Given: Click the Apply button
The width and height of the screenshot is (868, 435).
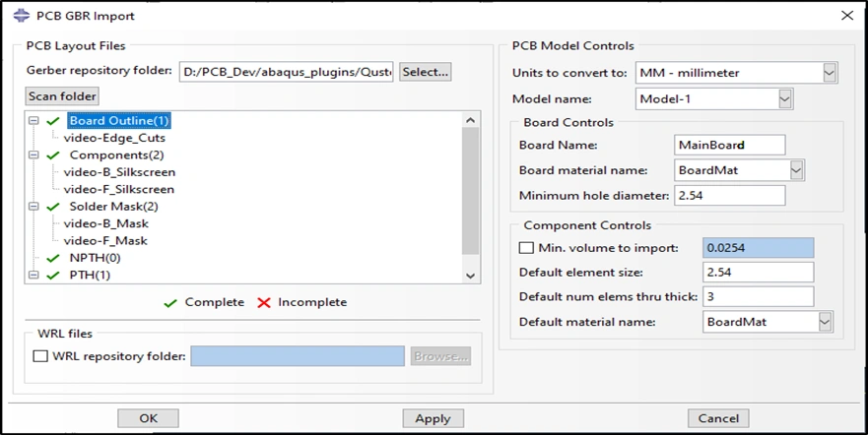Looking at the screenshot, I should click(x=433, y=418).
